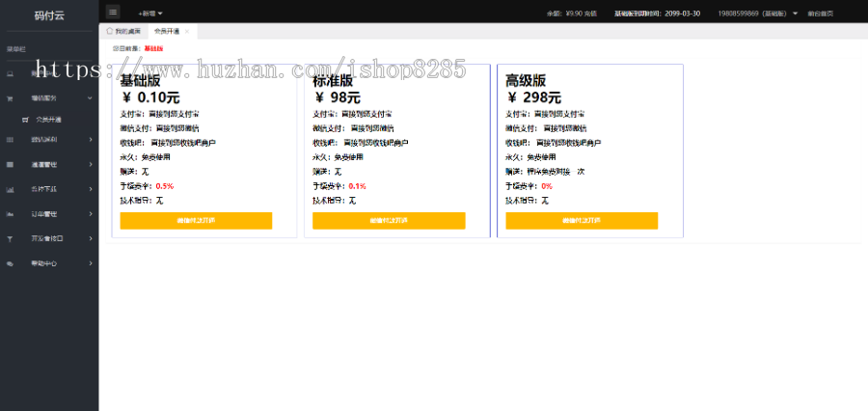Click the 充值 link next to balance
Screen dimensions: 868x411
click(x=590, y=14)
